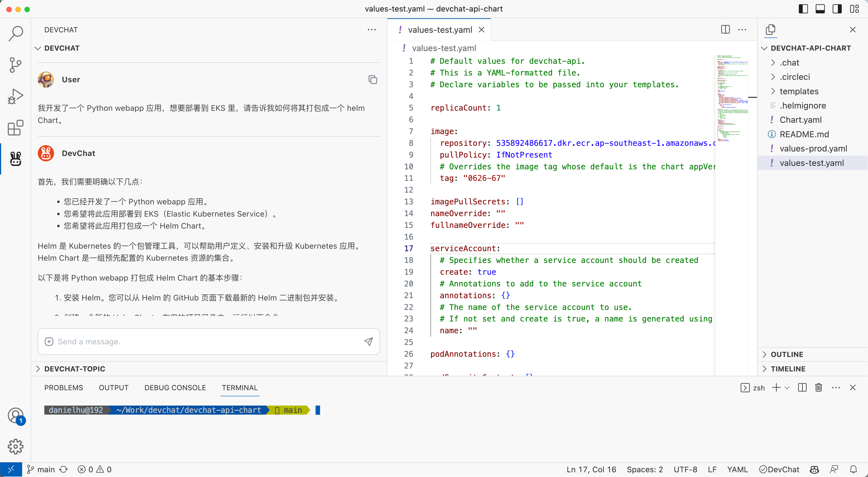868x477 pixels.
Task: Click the send message paper plane icon
Action: click(368, 342)
